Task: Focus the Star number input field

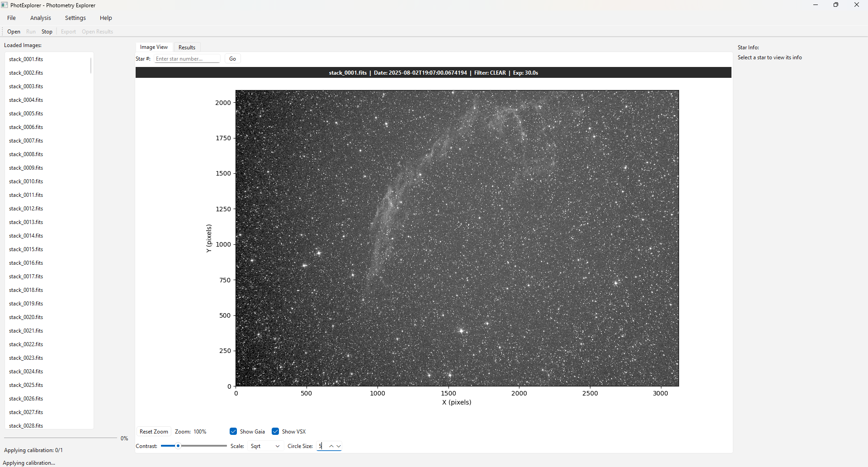Action: [x=187, y=59]
